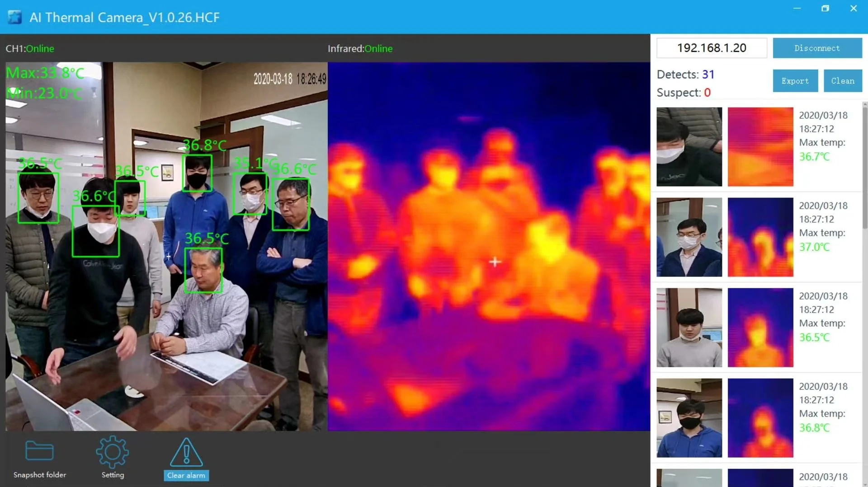Open face snapshot for 37.0℃ record
Screen dimensions: 868x487
coord(689,237)
